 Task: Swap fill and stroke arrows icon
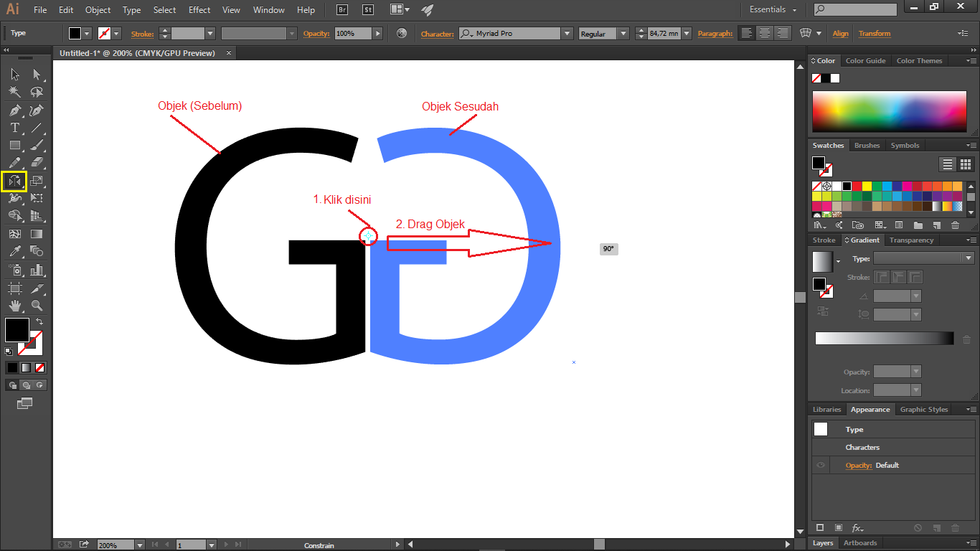39,321
